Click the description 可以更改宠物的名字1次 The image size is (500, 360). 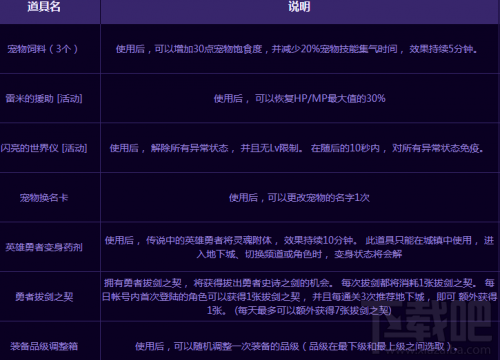click(299, 198)
